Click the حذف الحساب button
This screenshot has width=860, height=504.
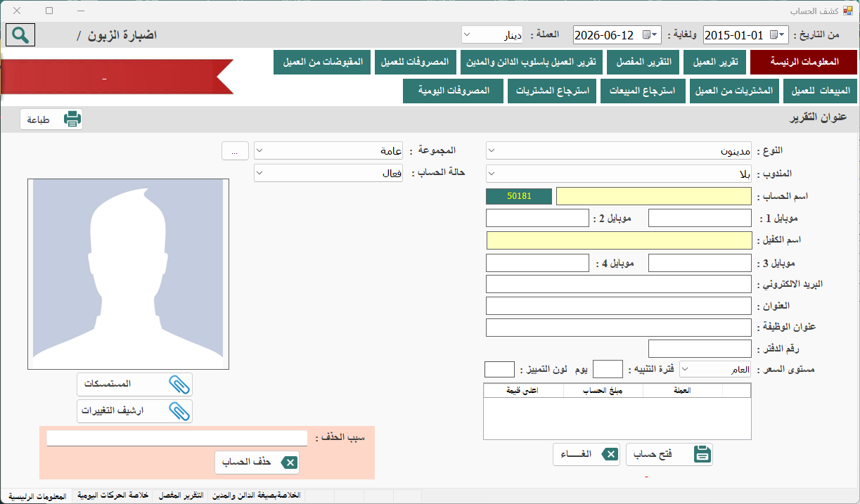257,463
